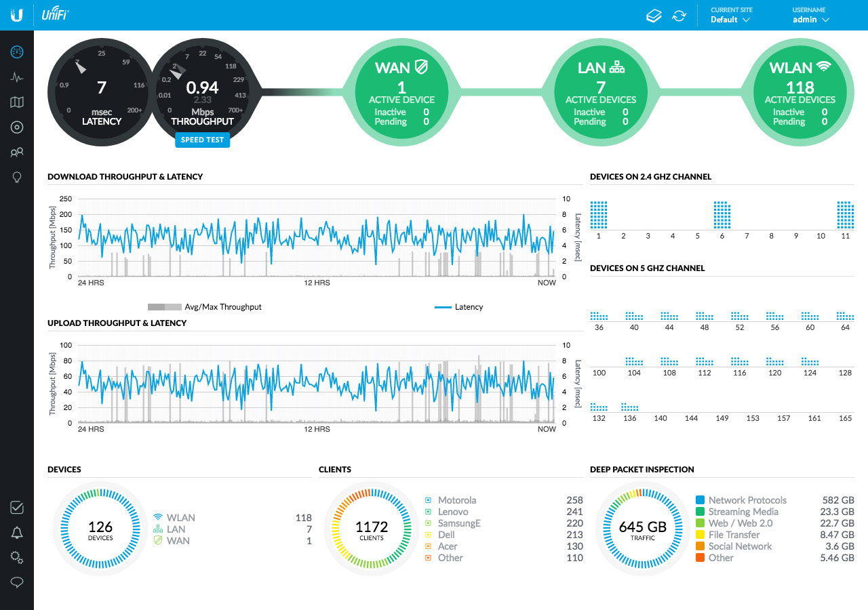Open the Dashboard sidebar icon
This screenshot has height=610, width=868.
point(17,52)
